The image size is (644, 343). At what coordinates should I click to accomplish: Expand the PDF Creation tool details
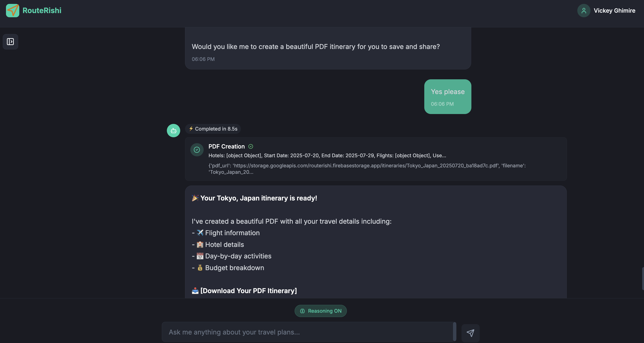pos(376,159)
